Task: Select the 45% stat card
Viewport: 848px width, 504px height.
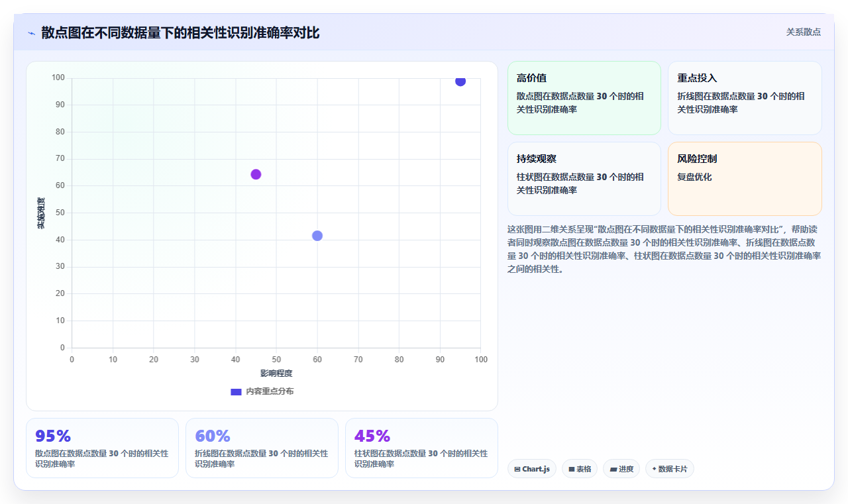Action: (x=421, y=448)
